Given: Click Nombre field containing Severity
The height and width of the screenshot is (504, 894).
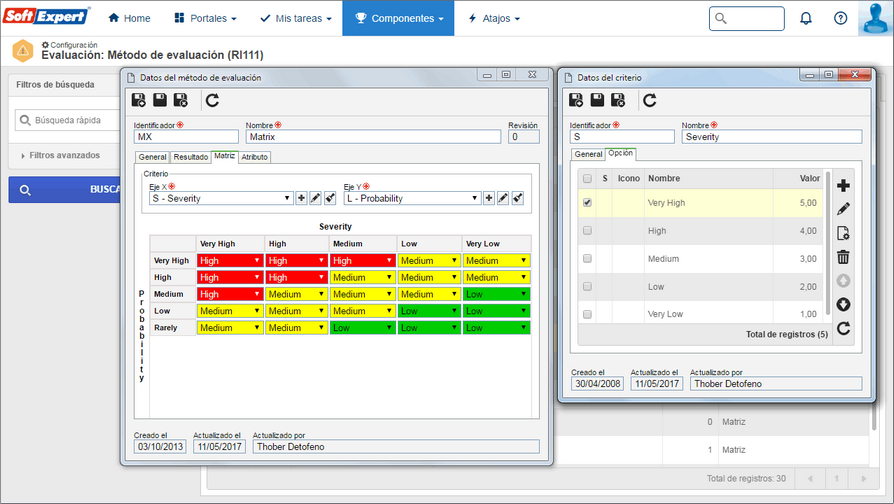Looking at the screenshot, I should pyautogui.click(x=771, y=137).
